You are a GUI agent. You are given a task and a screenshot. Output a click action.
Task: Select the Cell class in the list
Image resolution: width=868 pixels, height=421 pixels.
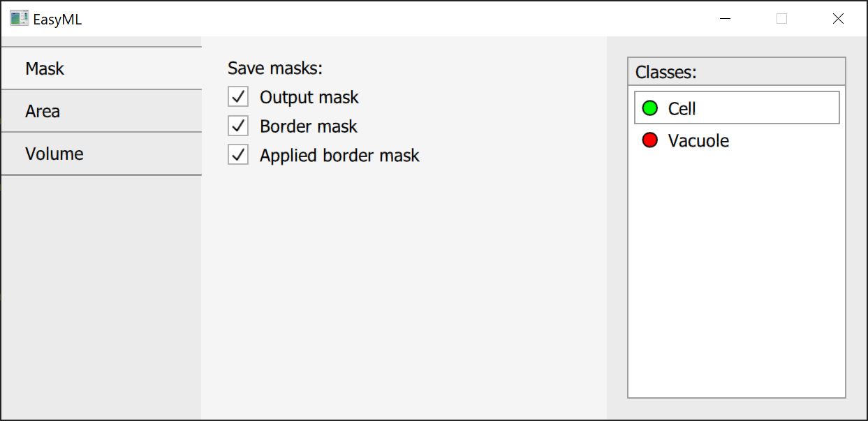pyautogui.click(x=737, y=108)
